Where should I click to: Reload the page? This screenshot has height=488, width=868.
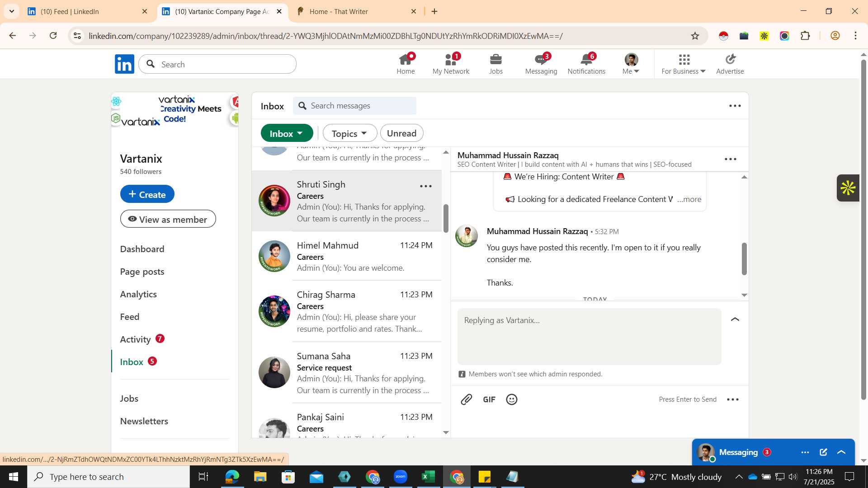coord(53,36)
